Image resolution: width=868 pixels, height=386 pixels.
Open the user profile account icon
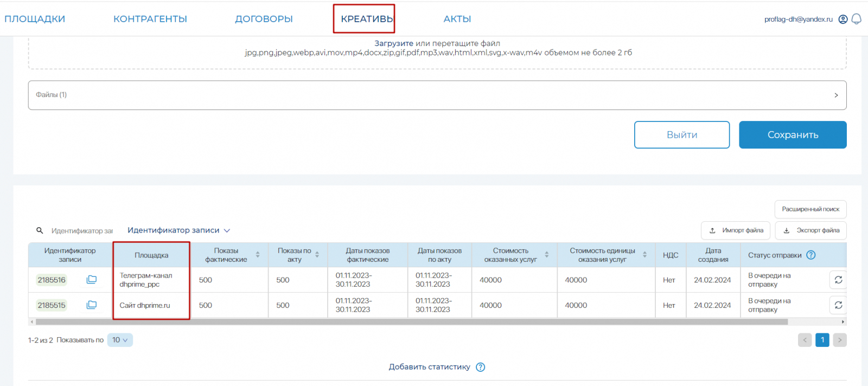click(843, 19)
